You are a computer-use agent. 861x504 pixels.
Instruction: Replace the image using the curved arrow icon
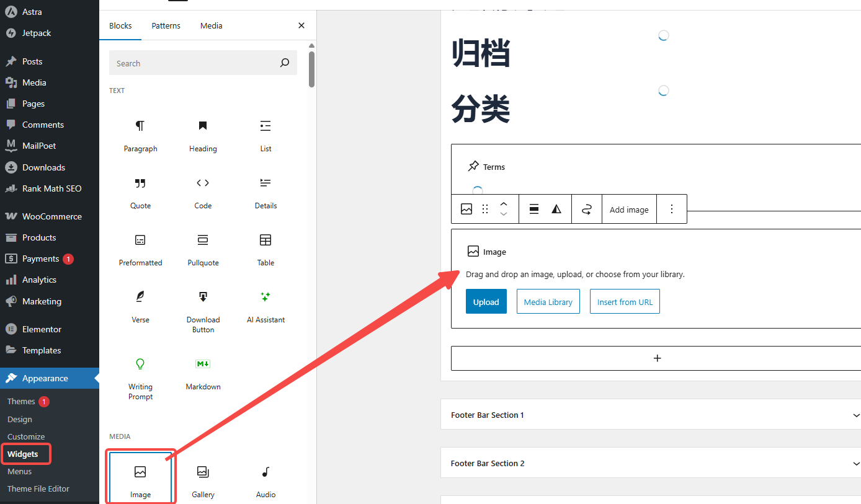(586, 209)
